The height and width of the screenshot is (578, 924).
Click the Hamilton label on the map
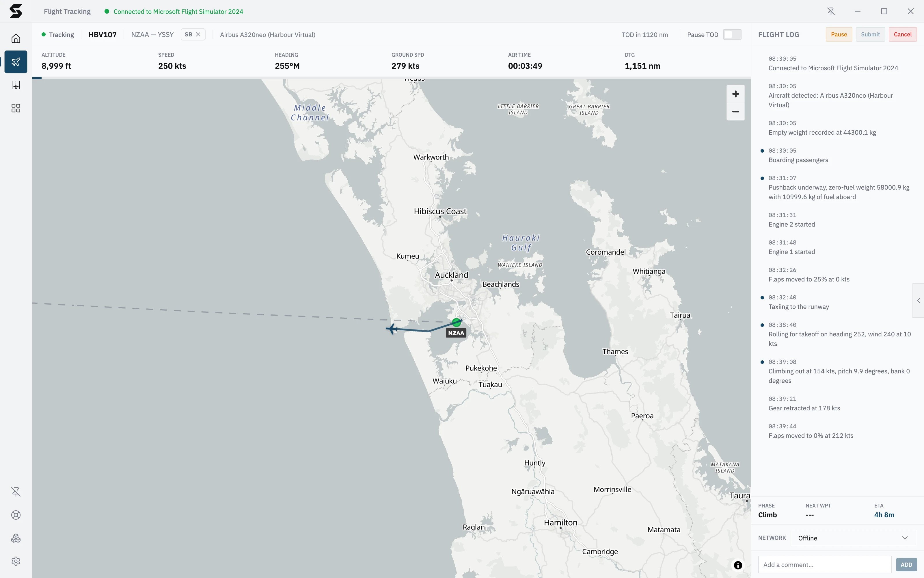tap(560, 522)
